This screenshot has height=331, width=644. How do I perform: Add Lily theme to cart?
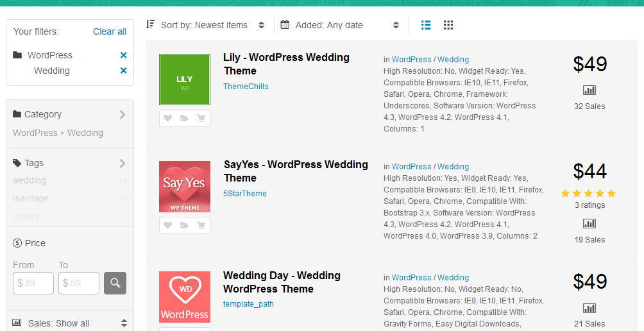pos(201,118)
